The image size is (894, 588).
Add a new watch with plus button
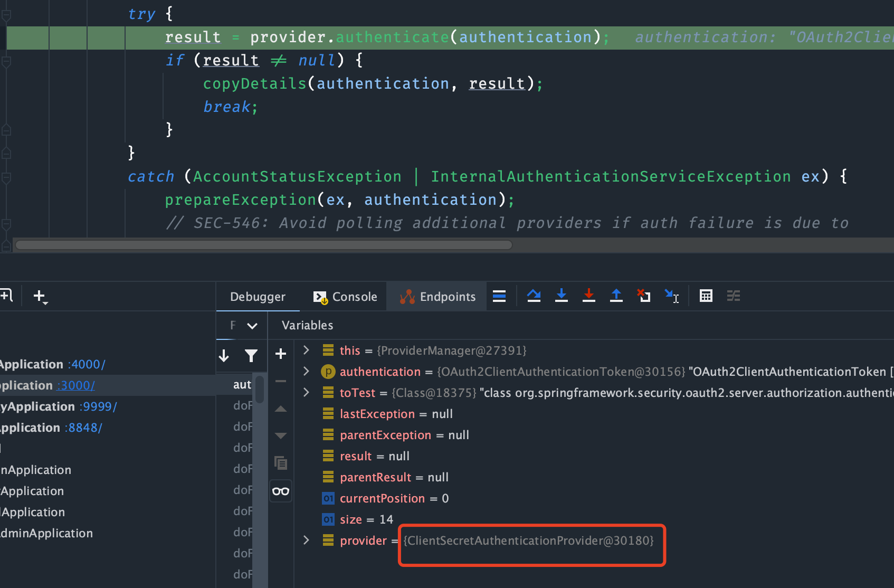click(281, 354)
